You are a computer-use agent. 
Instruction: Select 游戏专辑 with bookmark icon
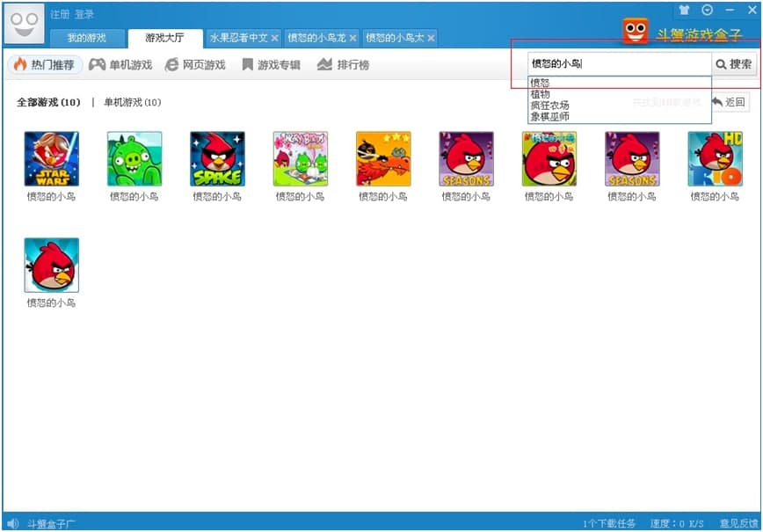click(x=272, y=65)
